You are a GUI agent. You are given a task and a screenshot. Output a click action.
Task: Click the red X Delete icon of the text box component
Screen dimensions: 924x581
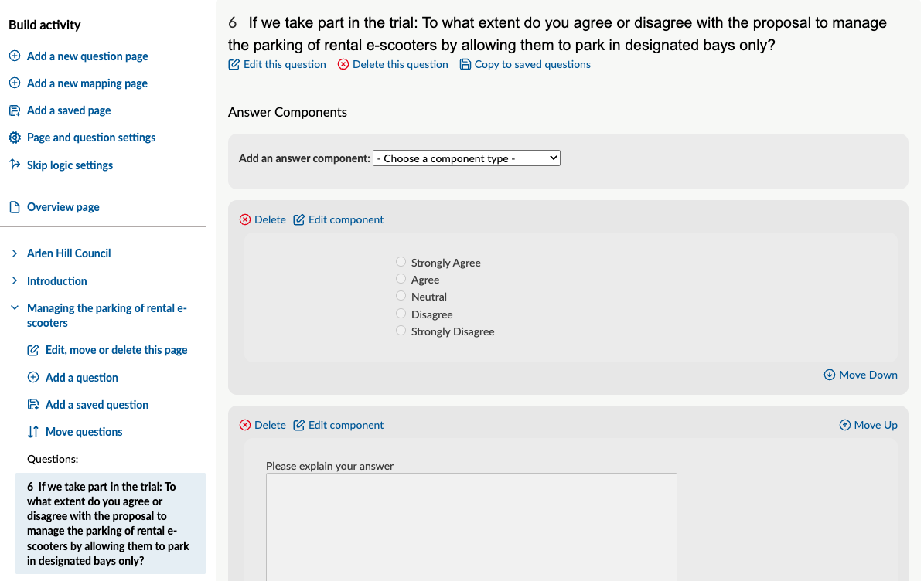click(245, 425)
